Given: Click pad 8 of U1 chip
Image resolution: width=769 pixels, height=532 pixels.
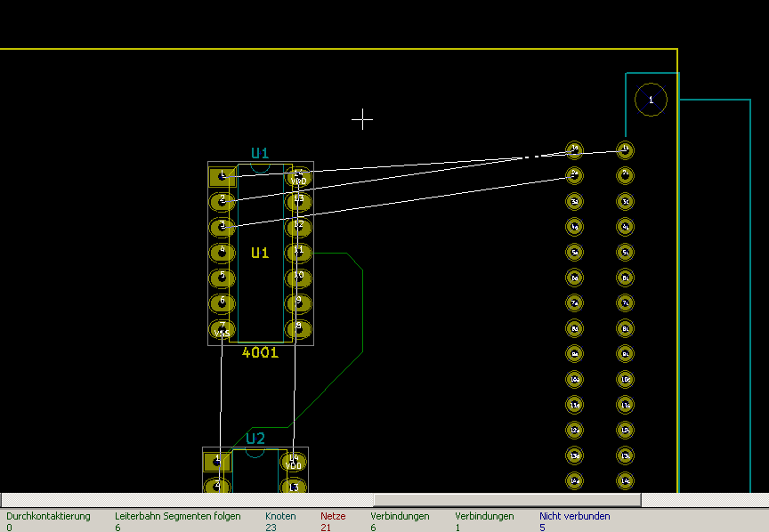Looking at the screenshot, I should point(298,329).
